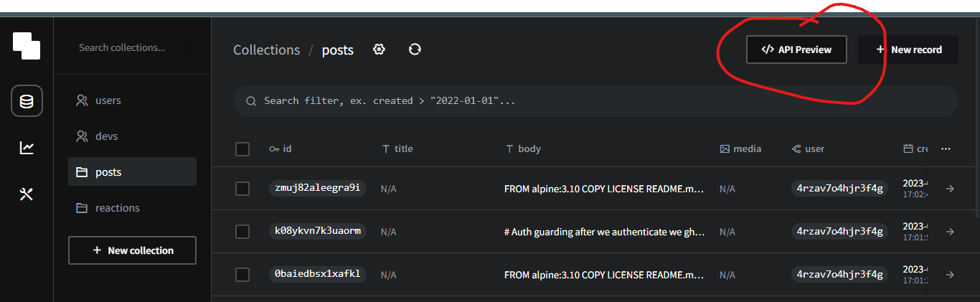The image size is (980, 302).
Task: Copy the zmuj82aleegra9i id label
Action: click(x=317, y=189)
